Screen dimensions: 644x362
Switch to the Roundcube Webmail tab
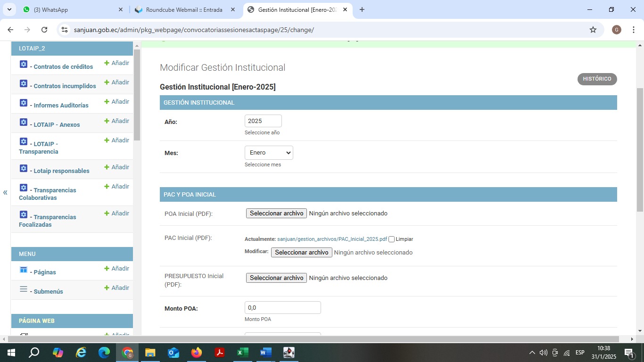(x=184, y=9)
